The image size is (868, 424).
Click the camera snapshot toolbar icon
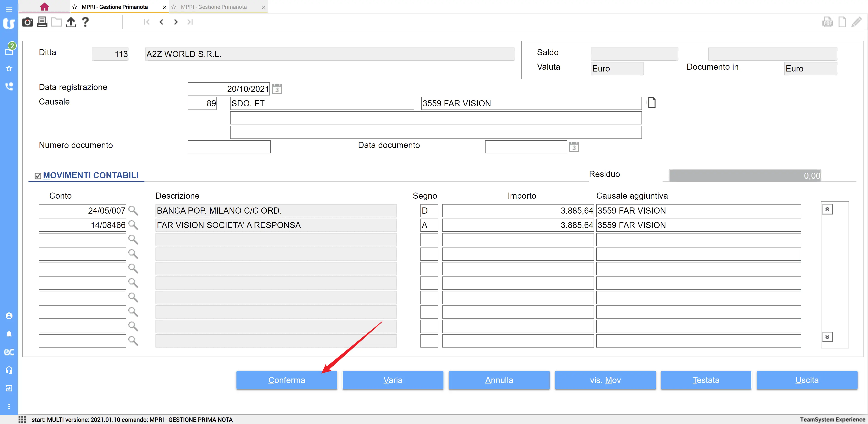pyautogui.click(x=27, y=22)
